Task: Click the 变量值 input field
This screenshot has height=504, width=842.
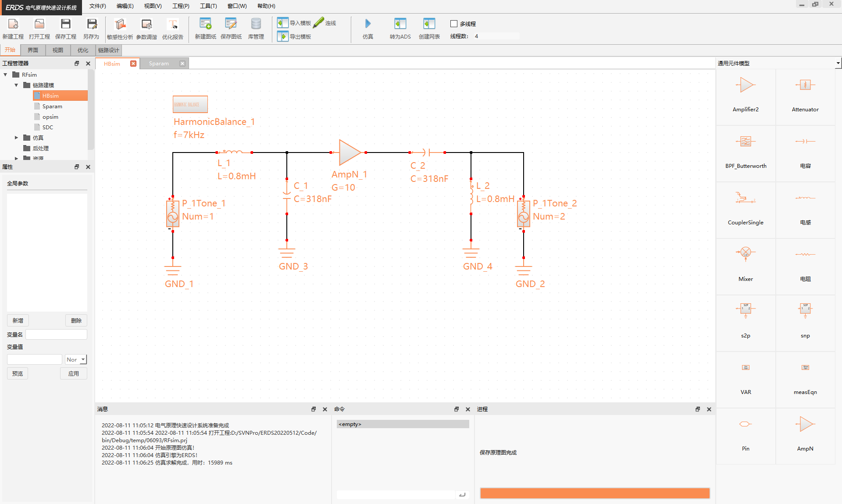Action: pyautogui.click(x=34, y=359)
